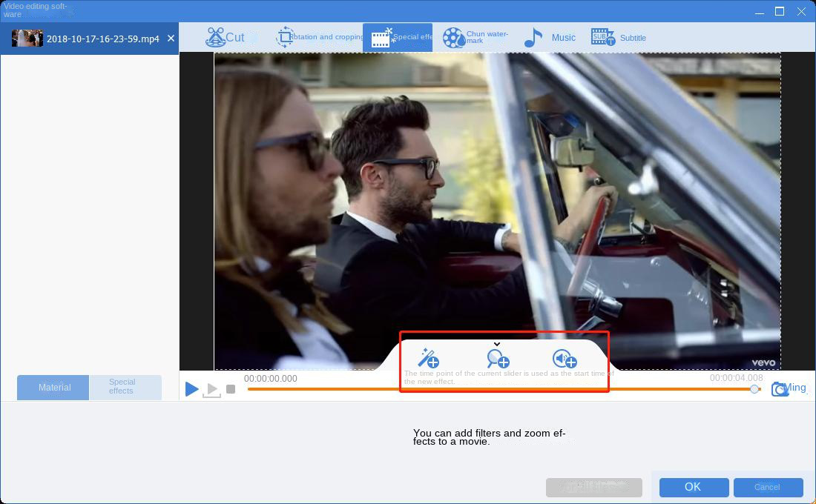Click the add volume effect speaker icon
The width and height of the screenshot is (816, 504).
[x=565, y=359]
